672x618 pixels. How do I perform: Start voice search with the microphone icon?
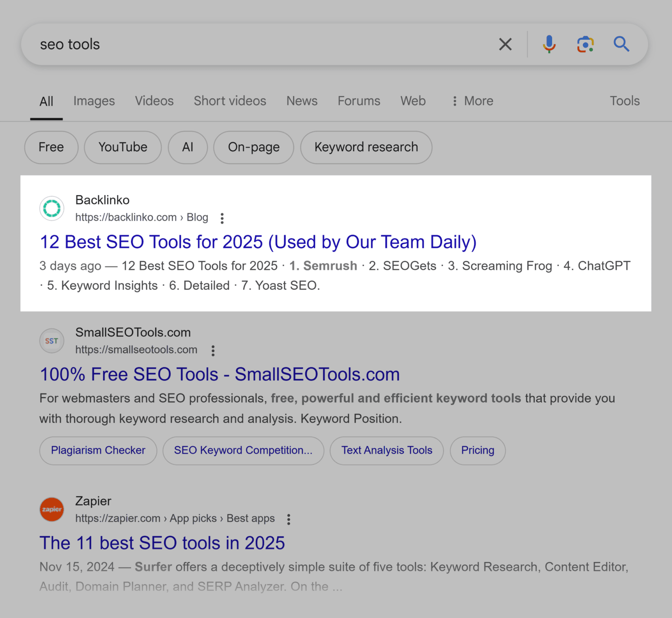pyautogui.click(x=549, y=44)
